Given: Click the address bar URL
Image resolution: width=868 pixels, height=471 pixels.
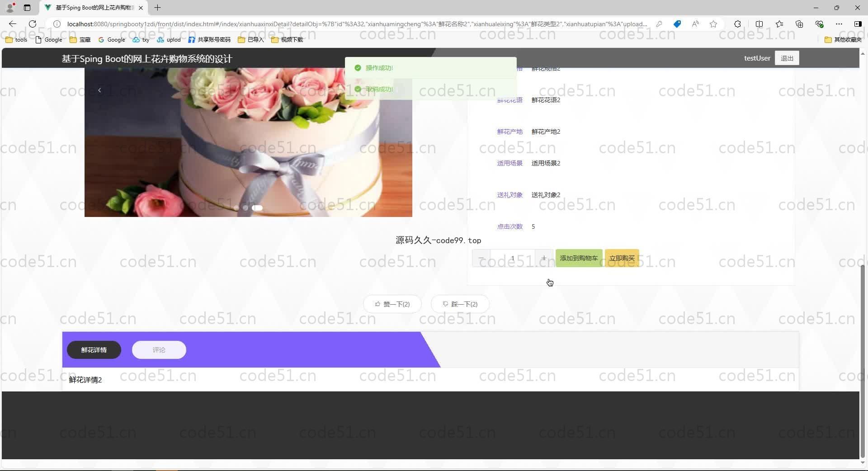Looking at the screenshot, I should (x=357, y=24).
